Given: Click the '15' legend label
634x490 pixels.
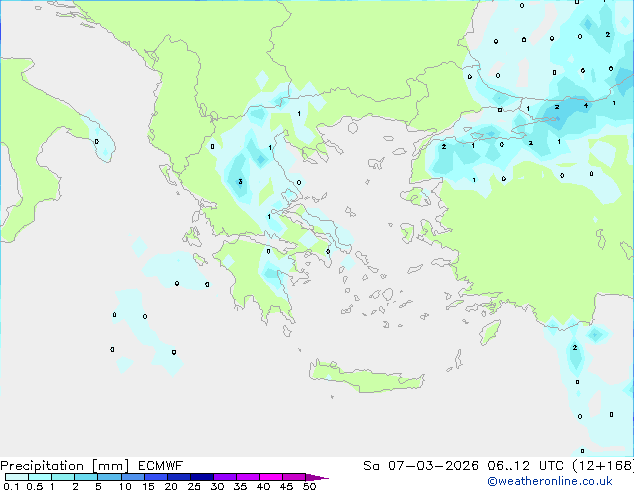Looking at the screenshot, I should pos(148,486).
